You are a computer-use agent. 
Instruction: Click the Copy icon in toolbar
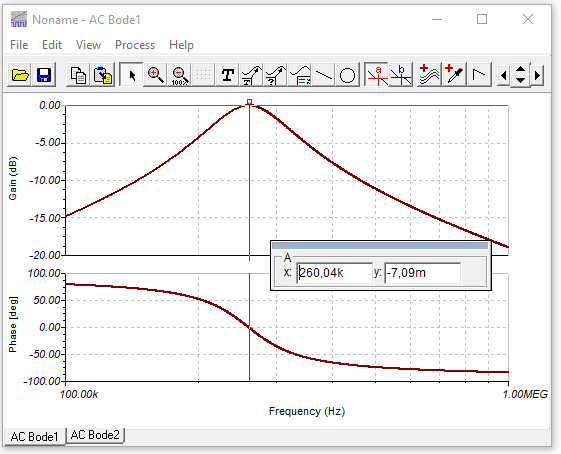(x=78, y=75)
